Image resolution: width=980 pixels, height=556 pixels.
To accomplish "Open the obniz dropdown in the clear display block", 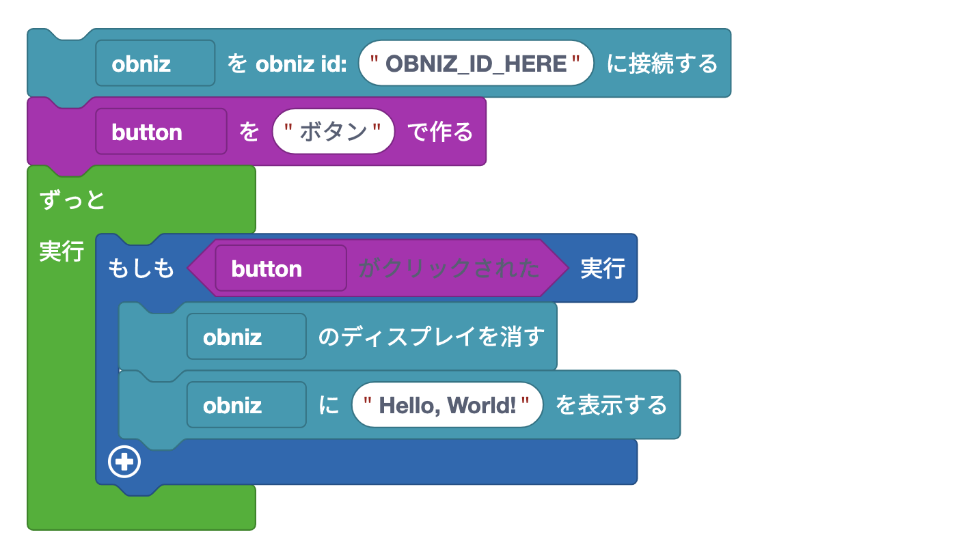I will click(246, 337).
